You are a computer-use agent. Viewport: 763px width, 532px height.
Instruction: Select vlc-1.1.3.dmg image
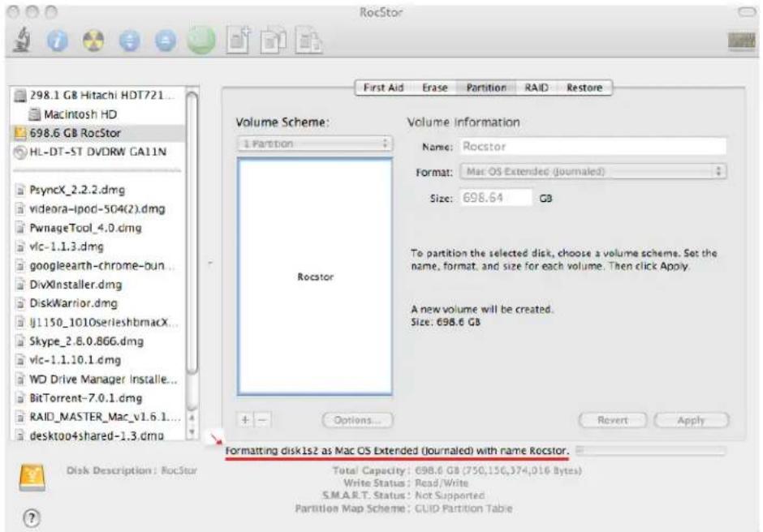tap(98, 247)
